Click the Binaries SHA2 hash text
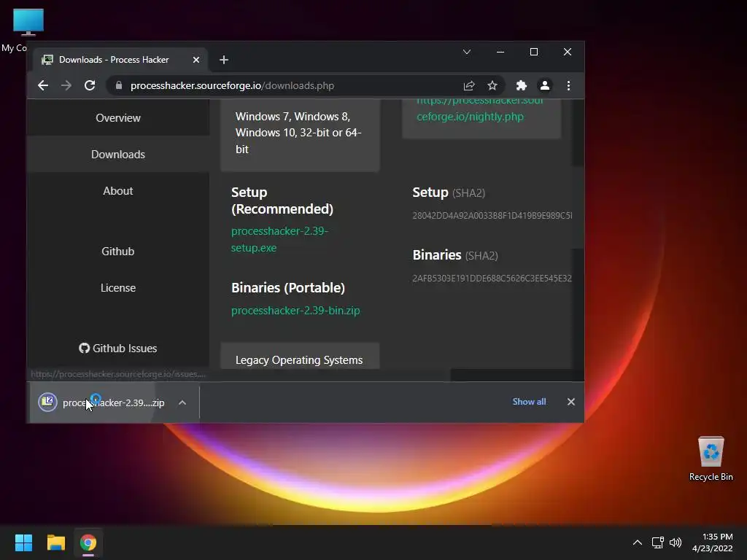This screenshot has width=747, height=560. [x=492, y=278]
